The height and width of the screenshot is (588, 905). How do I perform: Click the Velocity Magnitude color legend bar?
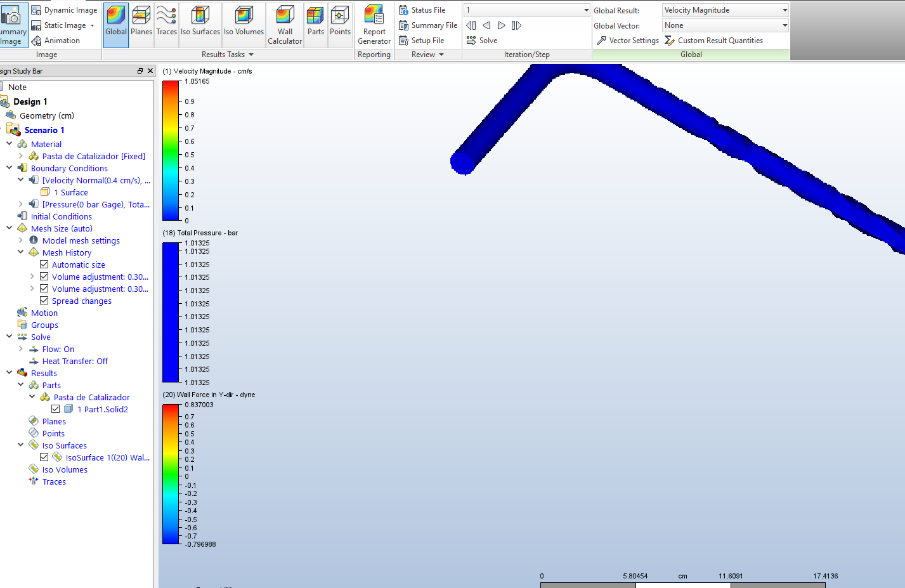coord(171,151)
